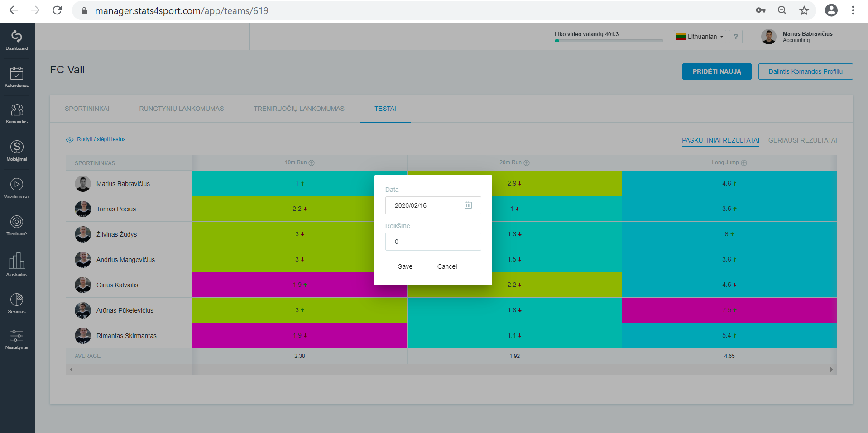868x433 pixels.
Task: Toggle Rodyti / slėpti testus
Action: 96,139
